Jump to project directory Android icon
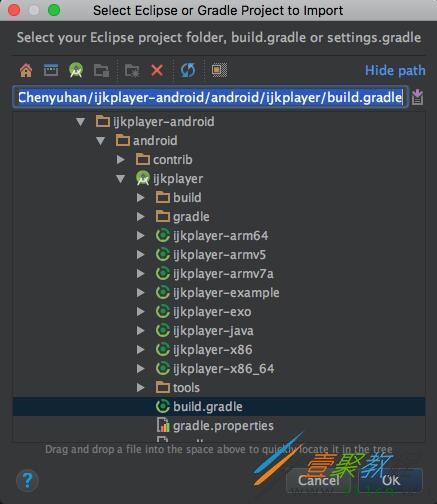Screen dimensions: 437x504 (76, 70)
